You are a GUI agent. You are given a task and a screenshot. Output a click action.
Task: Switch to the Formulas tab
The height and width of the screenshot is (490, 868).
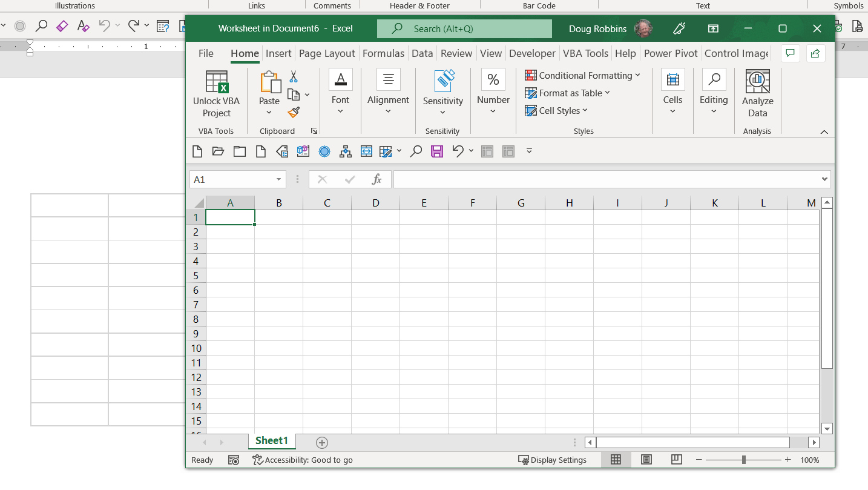(383, 53)
